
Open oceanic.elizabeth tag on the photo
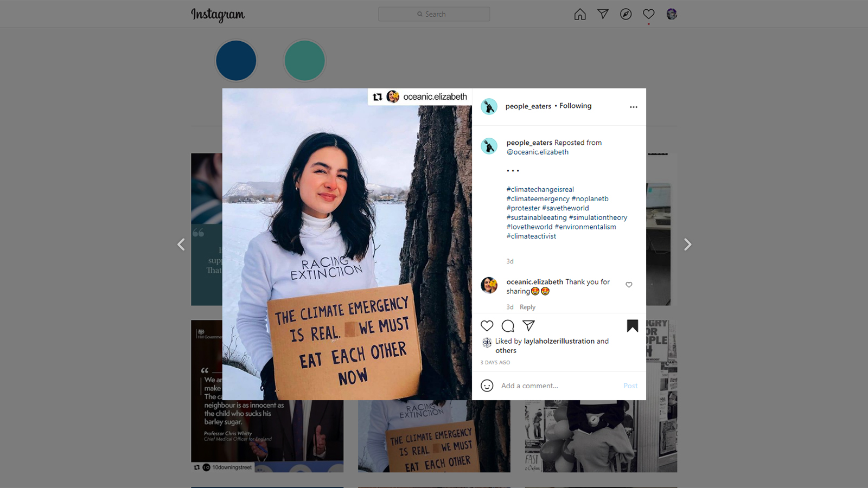tap(435, 97)
